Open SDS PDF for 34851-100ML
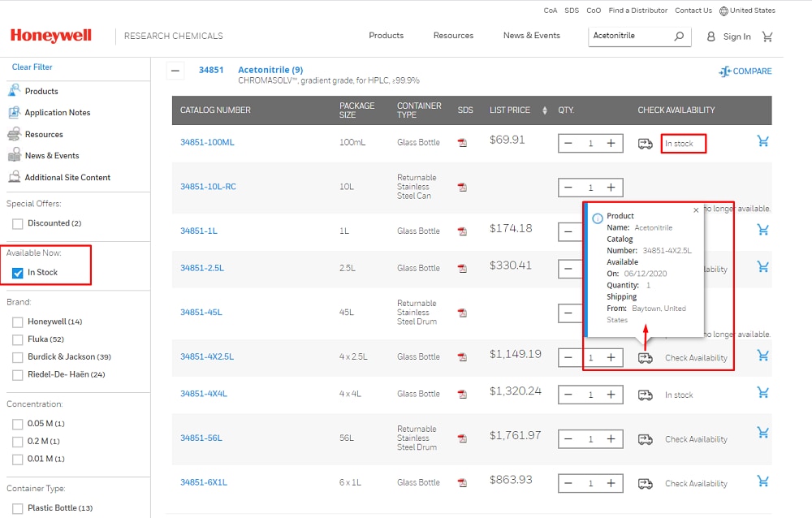 coord(462,143)
